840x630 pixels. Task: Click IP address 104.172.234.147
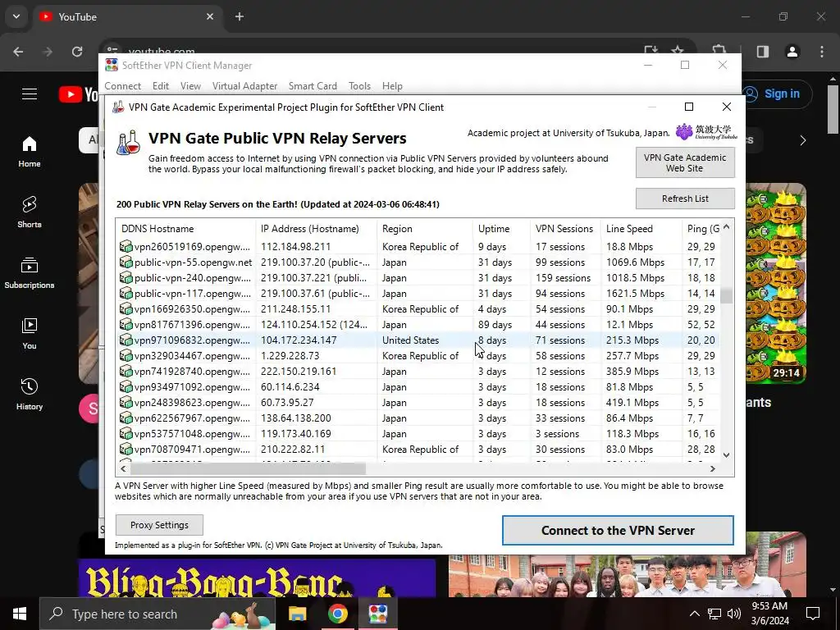[x=299, y=340]
